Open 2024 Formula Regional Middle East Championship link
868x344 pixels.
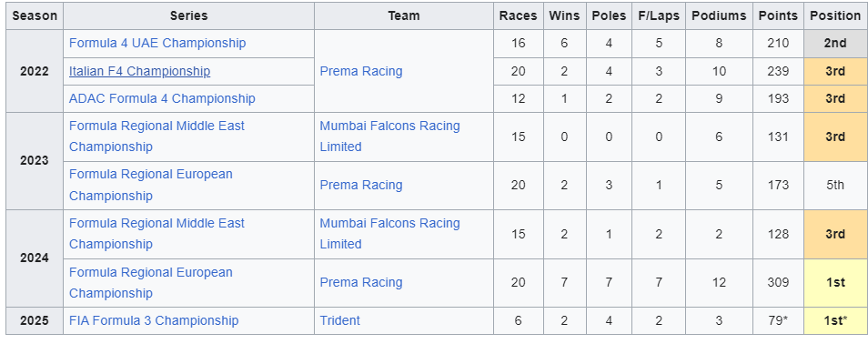156,234
